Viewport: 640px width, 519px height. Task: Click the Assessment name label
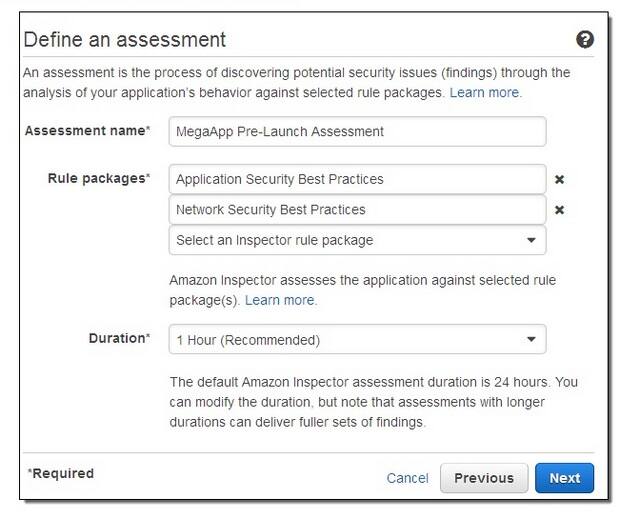click(87, 131)
